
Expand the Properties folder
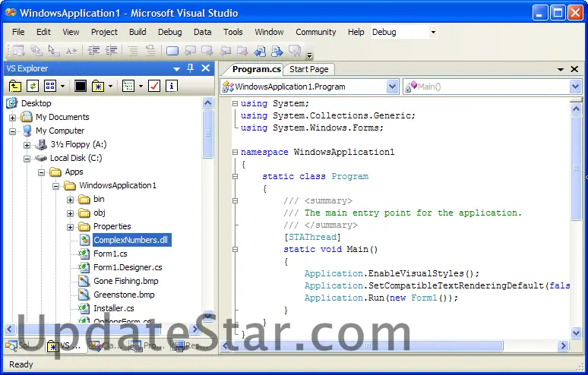70,227
